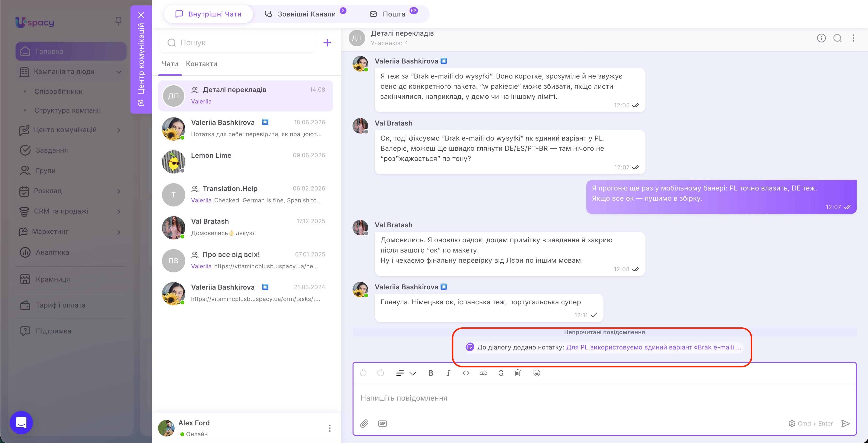
Task: Apply strikethrough formatting
Action: [501, 373]
